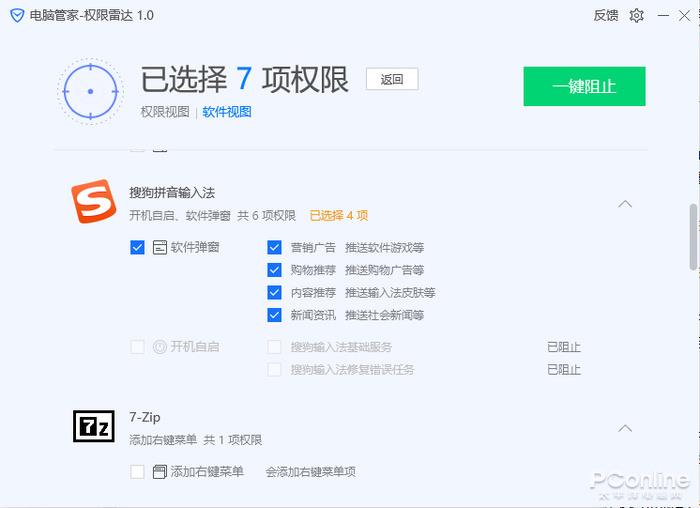Image resolution: width=700 pixels, height=508 pixels.
Task: Collapse the 搜狗拼音输入法 section
Action: (x=625, y=203)
